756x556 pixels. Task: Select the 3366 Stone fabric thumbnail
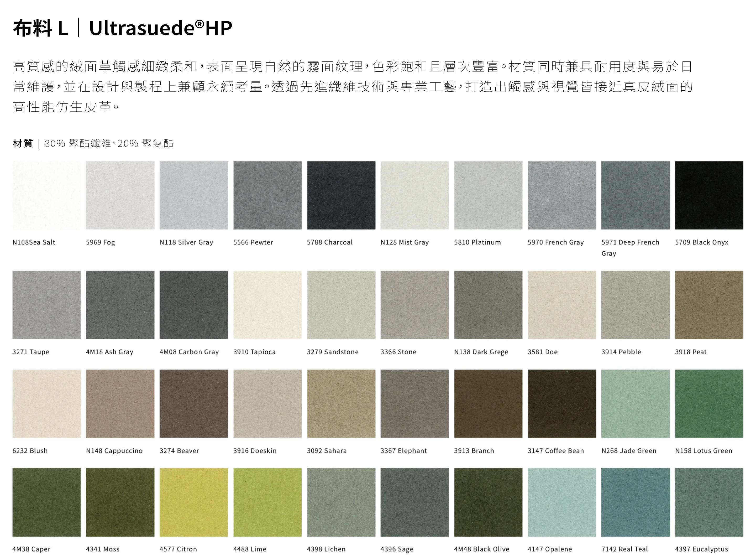(414, 305)
